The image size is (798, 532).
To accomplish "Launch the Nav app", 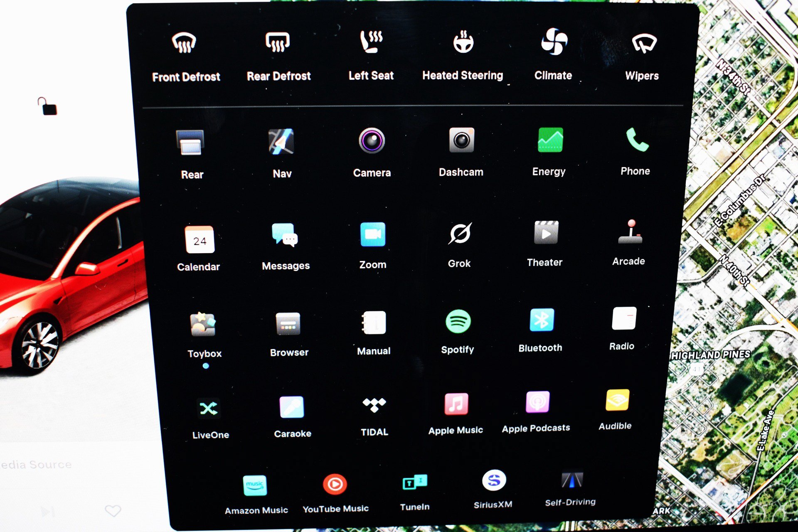I will (x=282, y=153).
